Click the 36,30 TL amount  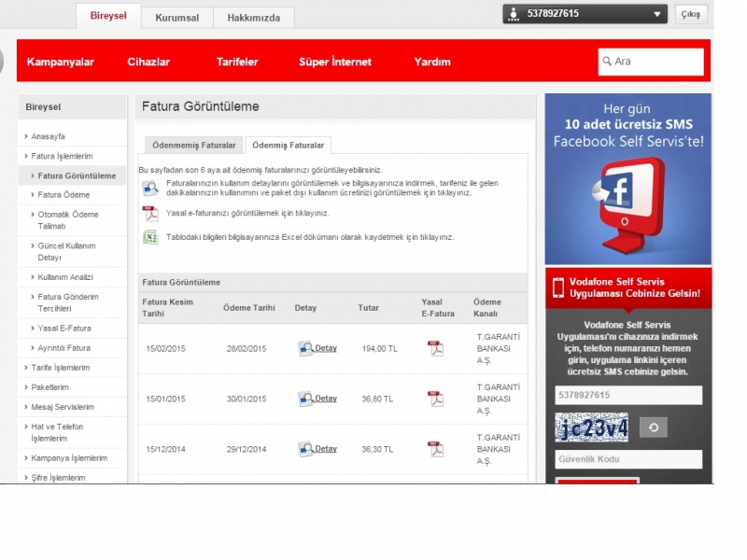(377, 449)
